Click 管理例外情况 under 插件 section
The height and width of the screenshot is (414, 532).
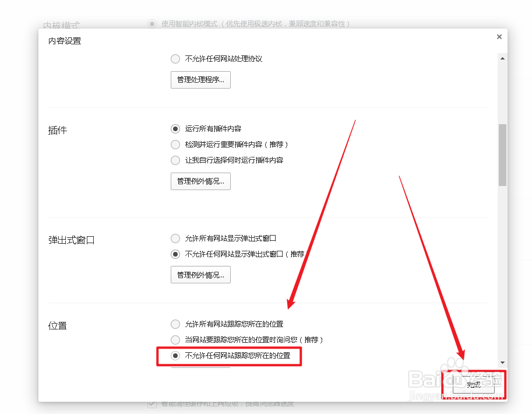point(200,181)
